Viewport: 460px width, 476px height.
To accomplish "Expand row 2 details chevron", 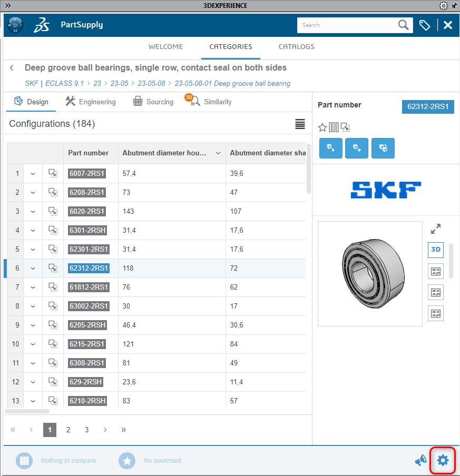I will [x=33, y=193].
